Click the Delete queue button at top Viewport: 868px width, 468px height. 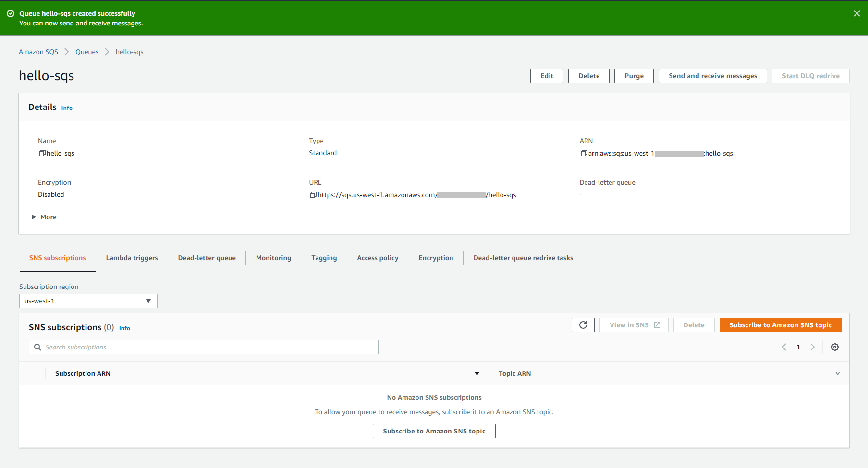click(x=589, y=76)
